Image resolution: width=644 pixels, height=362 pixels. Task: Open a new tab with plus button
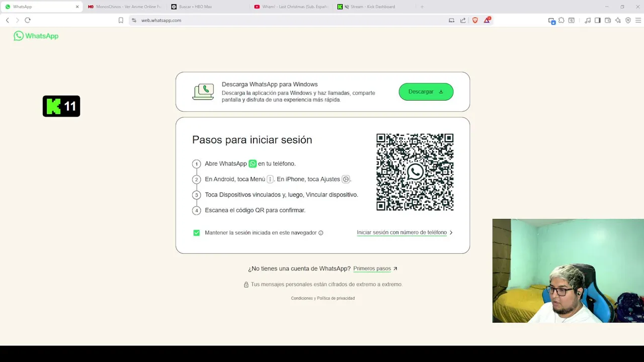(x=422, y=7)
